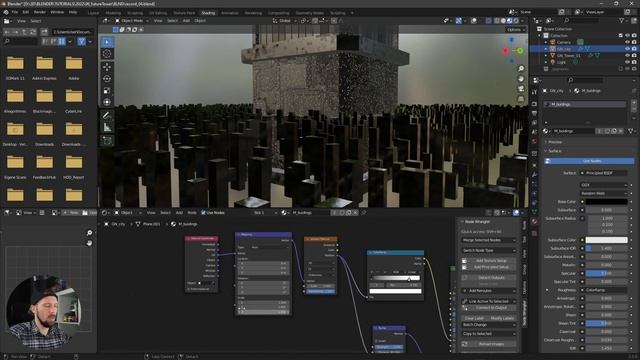This screenshot has width=640, height=360.
Task: Select the Select Box tool in viewport
Action: 107,42
